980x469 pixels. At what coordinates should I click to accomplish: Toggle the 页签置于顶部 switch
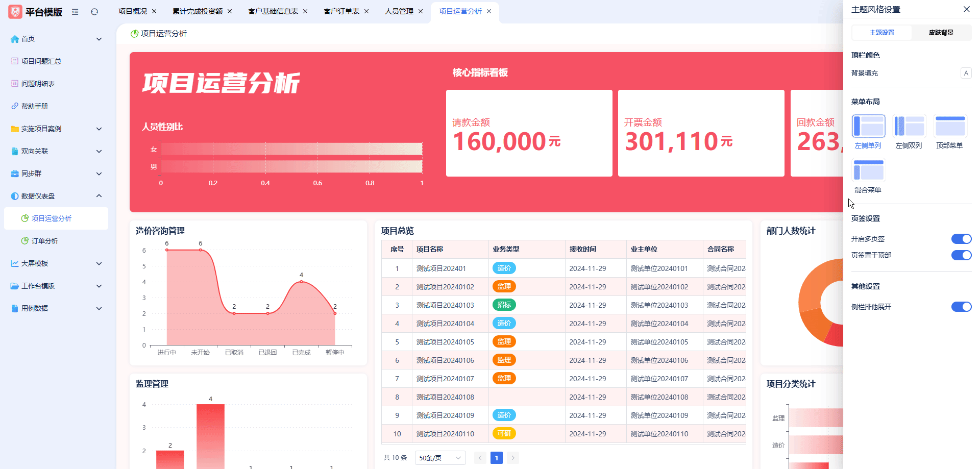tap(961, 255)
